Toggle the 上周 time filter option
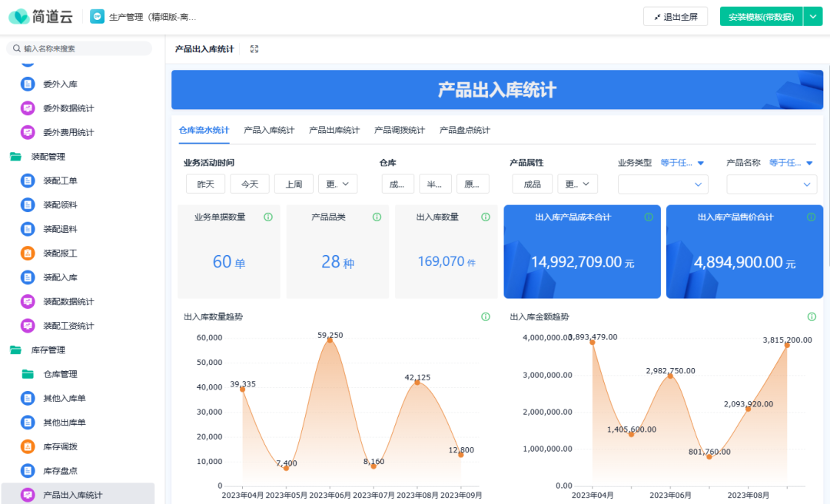Screen dimensions: 830x504 click(x=294, y=184)
